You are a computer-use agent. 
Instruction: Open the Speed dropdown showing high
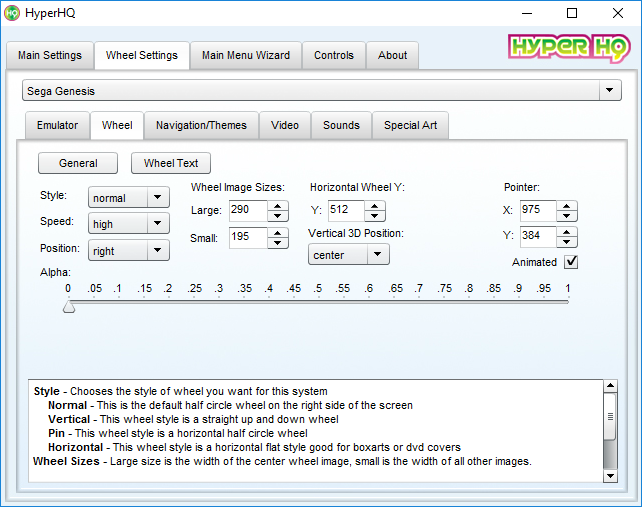click(129, 224)
